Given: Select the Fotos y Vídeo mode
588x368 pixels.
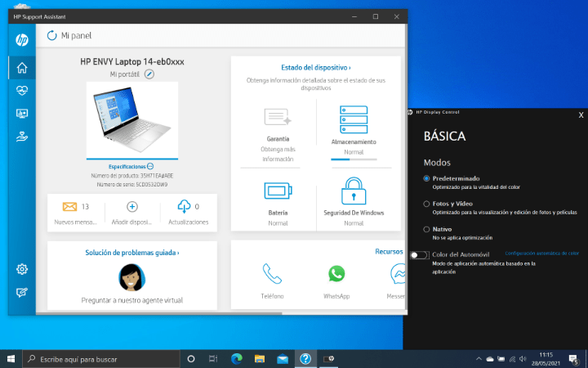Looking at the screenshot, I should [x=426, y=204].
